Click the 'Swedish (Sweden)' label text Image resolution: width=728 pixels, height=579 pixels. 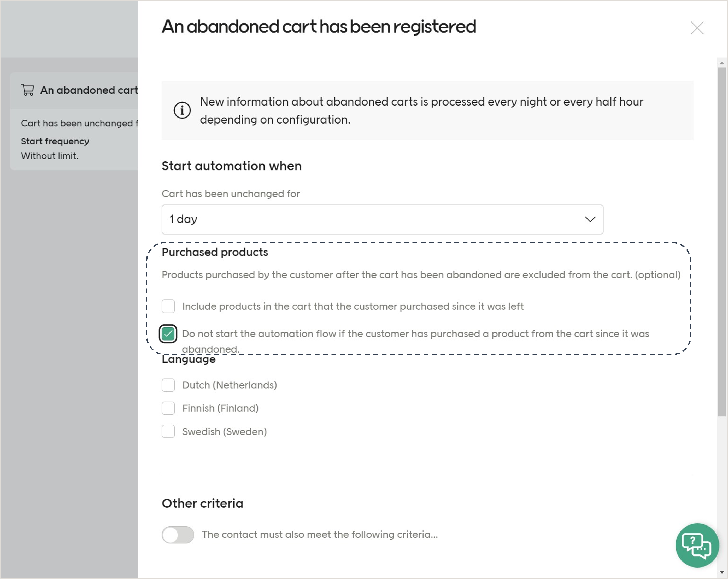pyautogui.click(x=225, y=431)
